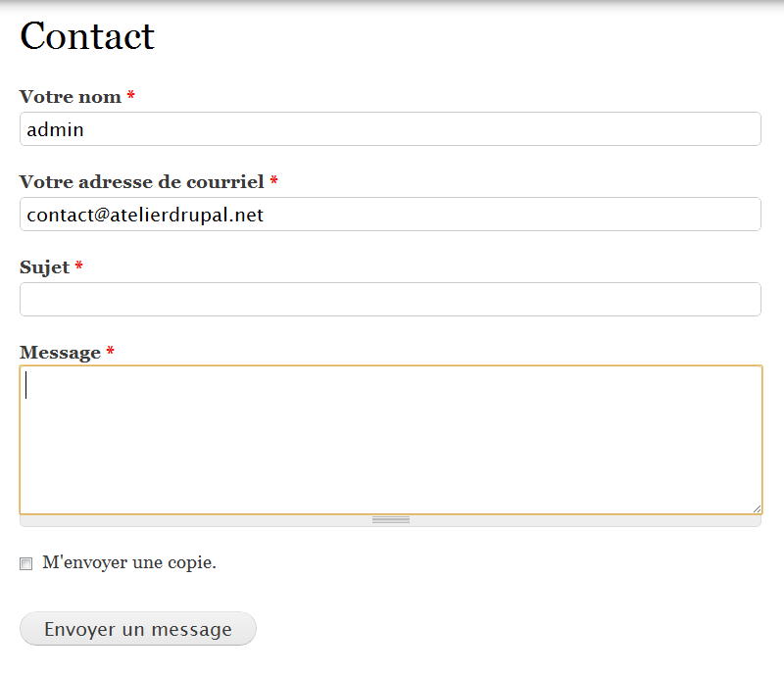This screenshot has width=784, height=675.
Task: Click the Message field label
Action: tap(60, 353)
